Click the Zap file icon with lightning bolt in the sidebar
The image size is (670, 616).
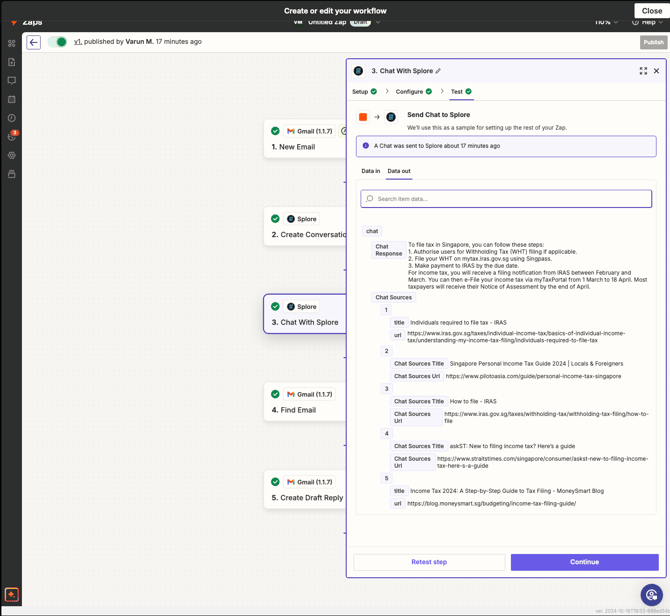12,62
